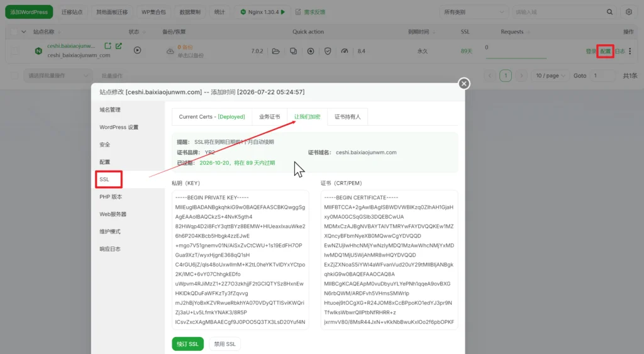Open WordPress 设置 in dialog sidebar
This screenshot has height=354, width=644.
[x=119, y=127]
